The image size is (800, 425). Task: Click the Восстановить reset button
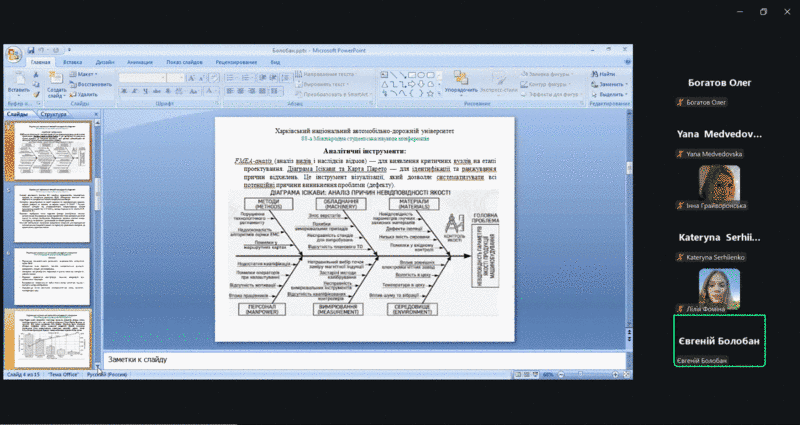[x=92, y=84]
